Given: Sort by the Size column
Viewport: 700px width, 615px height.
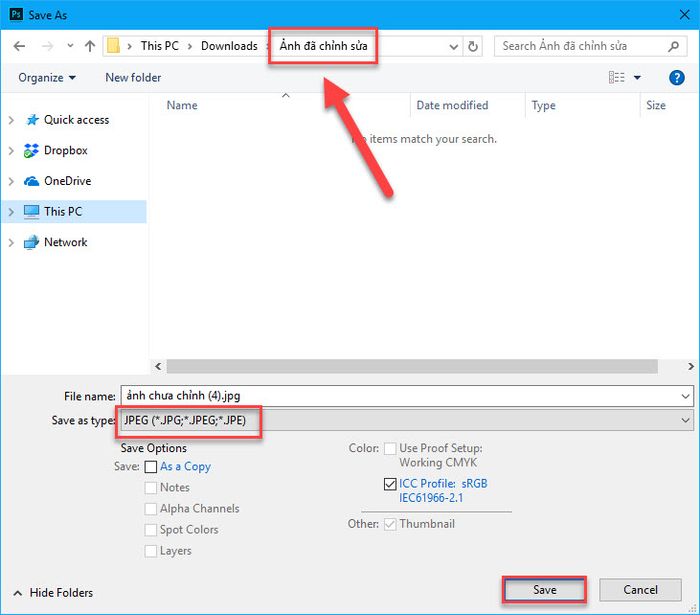Looking at the screenshot, I should pyautogui.click(x=656, y=105).
